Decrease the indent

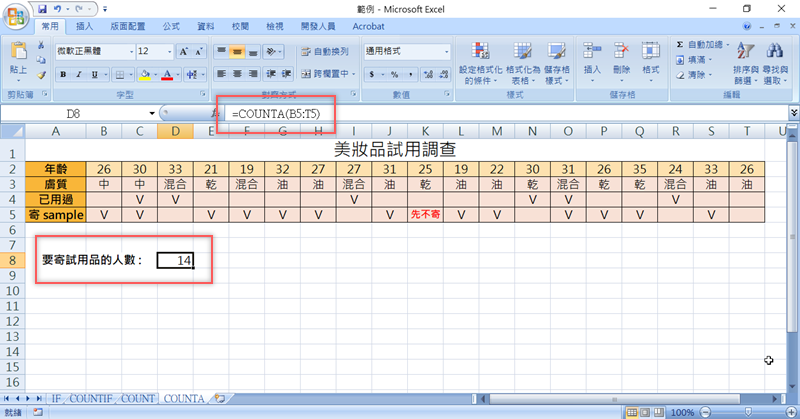tap(271, 74)
